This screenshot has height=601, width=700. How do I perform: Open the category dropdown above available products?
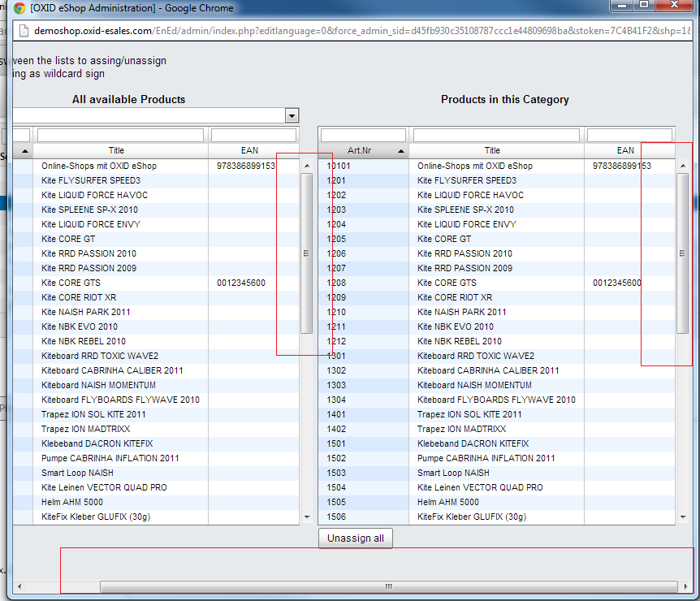292,116
